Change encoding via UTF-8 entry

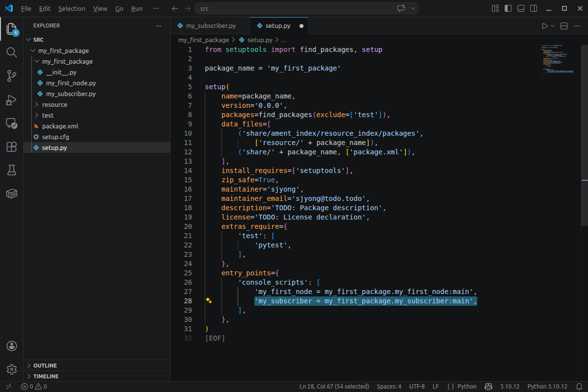coord(417,386)
